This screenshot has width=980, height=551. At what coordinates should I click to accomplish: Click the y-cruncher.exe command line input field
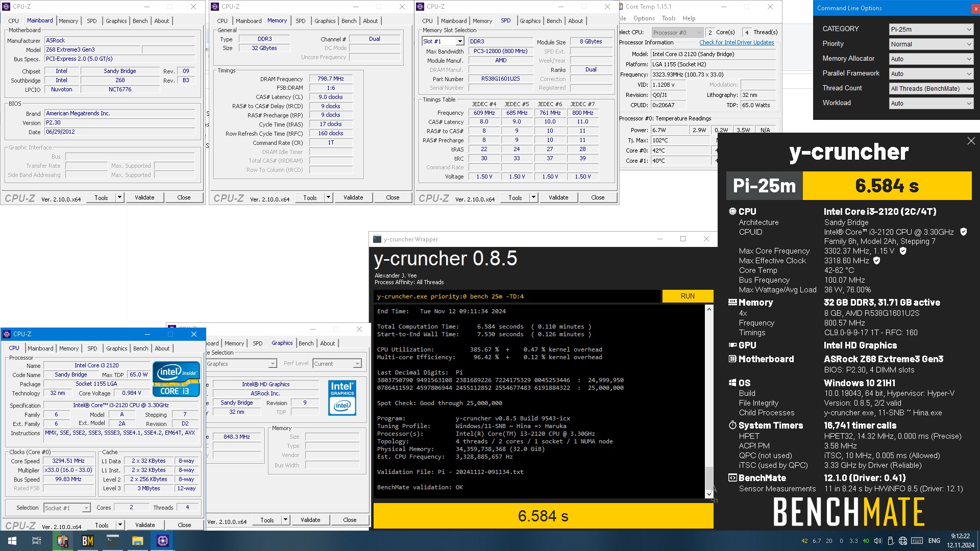pyautogui.click(x=517, y=296)
